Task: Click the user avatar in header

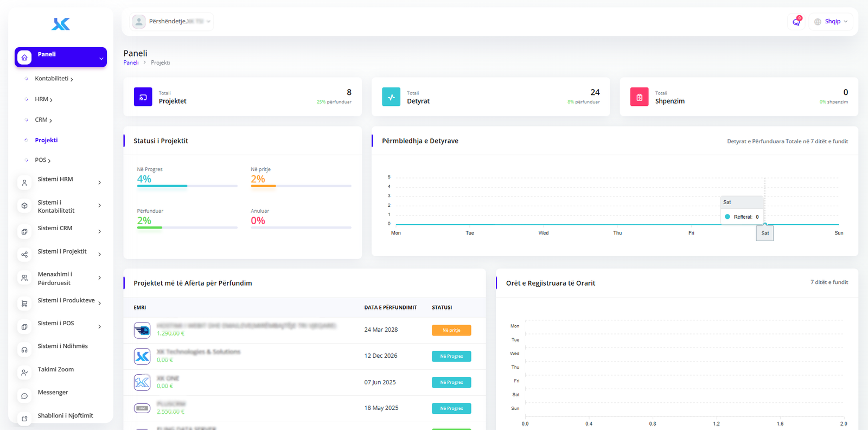Action: pos(139,21)
